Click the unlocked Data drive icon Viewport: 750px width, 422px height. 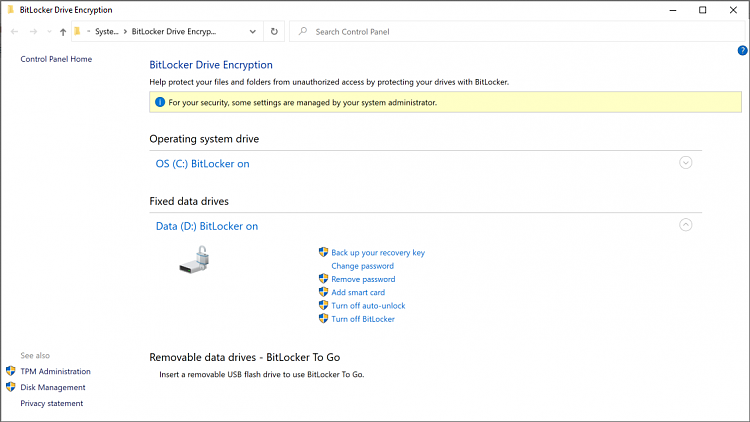[194, 259]
